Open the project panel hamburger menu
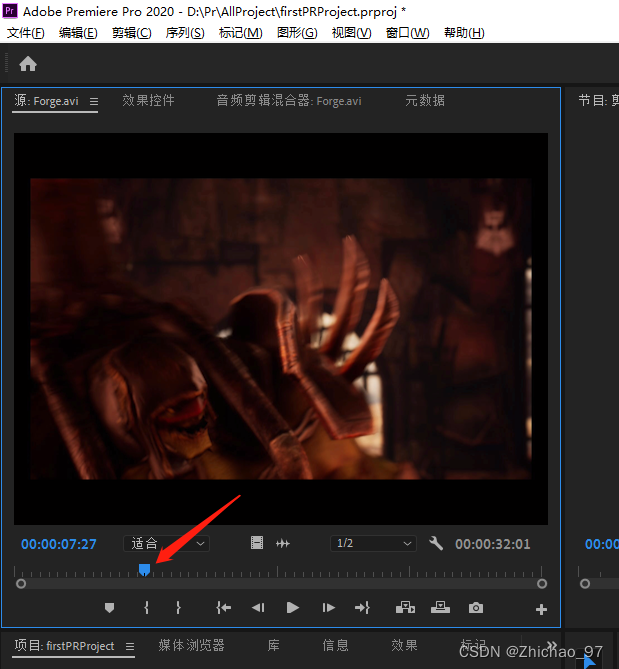This screenshot has height=669, width=619. (130, 647)
